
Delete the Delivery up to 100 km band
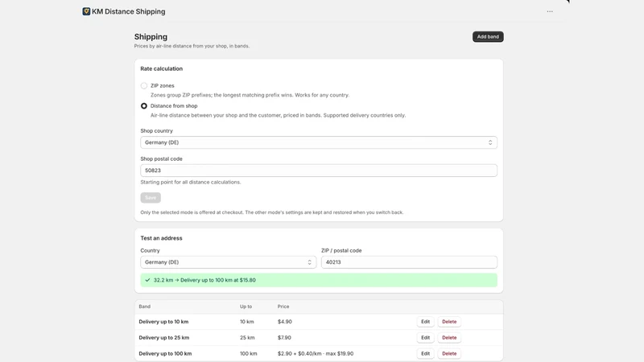coord(449,353)
